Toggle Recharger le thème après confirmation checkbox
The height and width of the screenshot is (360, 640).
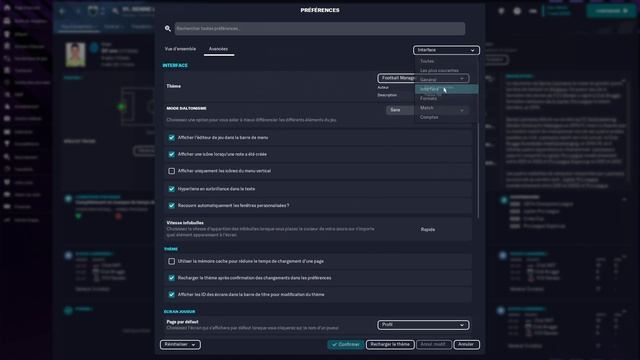tap(171, 278)
